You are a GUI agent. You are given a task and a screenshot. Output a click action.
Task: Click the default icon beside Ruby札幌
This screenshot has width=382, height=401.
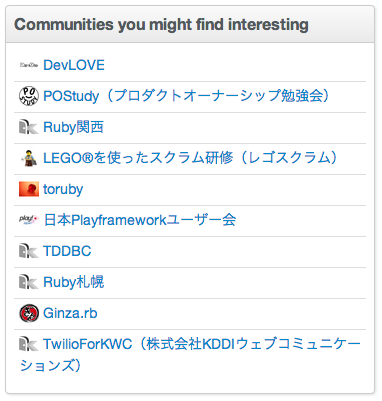29,282
